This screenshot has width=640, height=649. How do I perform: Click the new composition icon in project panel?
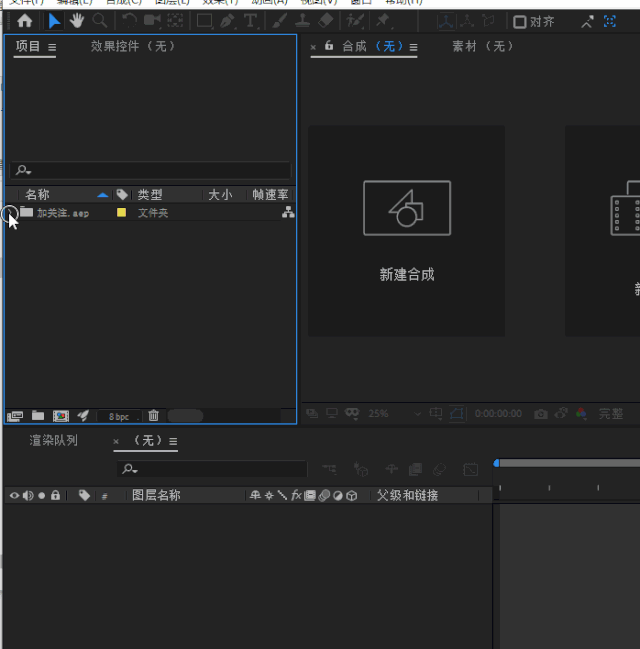pyautogui.click(x=61, y=416)
